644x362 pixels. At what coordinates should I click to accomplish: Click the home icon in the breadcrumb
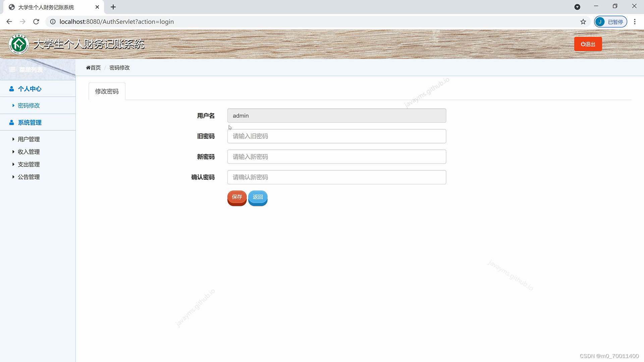pos(88,67)
